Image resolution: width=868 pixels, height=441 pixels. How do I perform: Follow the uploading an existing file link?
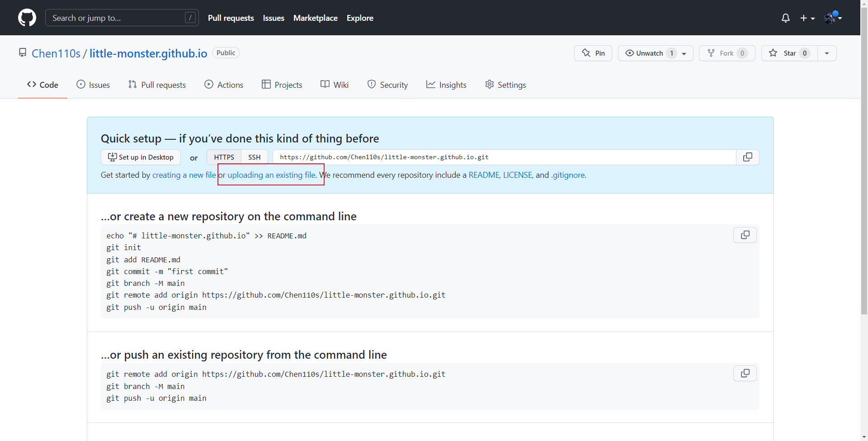[x=271, y=175]
